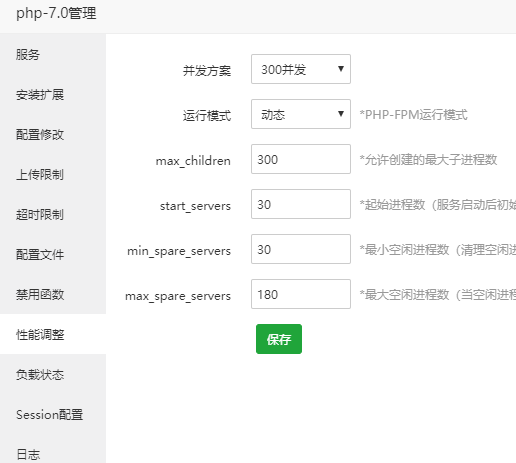Screen dimensions: 516x463
Task: Click the *PHP-FPM运行模式 hint text
Action: pos(413,115)
